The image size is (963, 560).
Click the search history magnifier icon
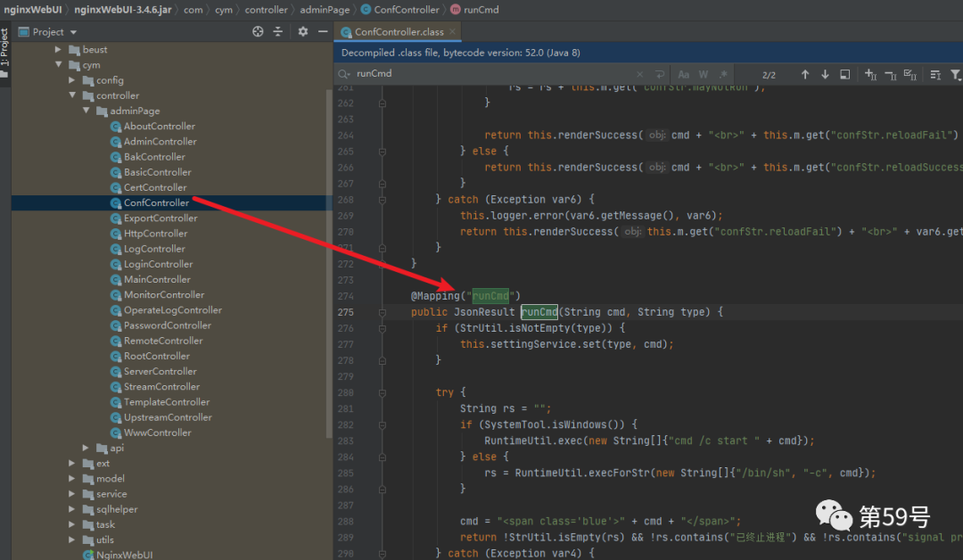(343, 74)
